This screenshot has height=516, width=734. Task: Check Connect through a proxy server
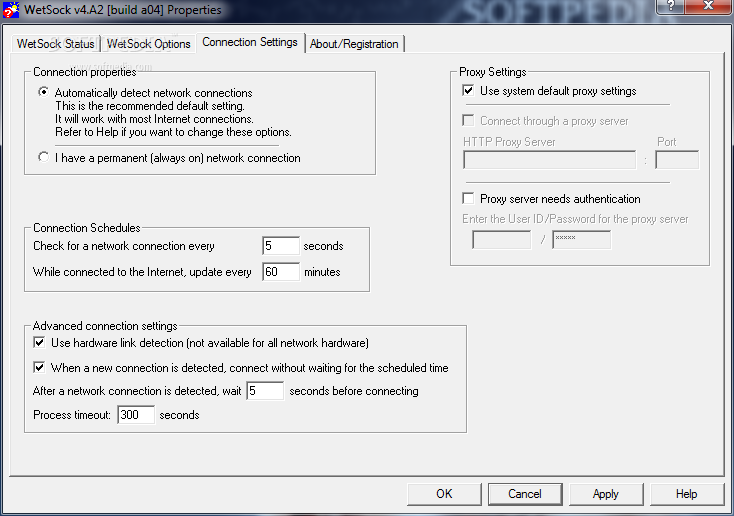click(468, 120)
